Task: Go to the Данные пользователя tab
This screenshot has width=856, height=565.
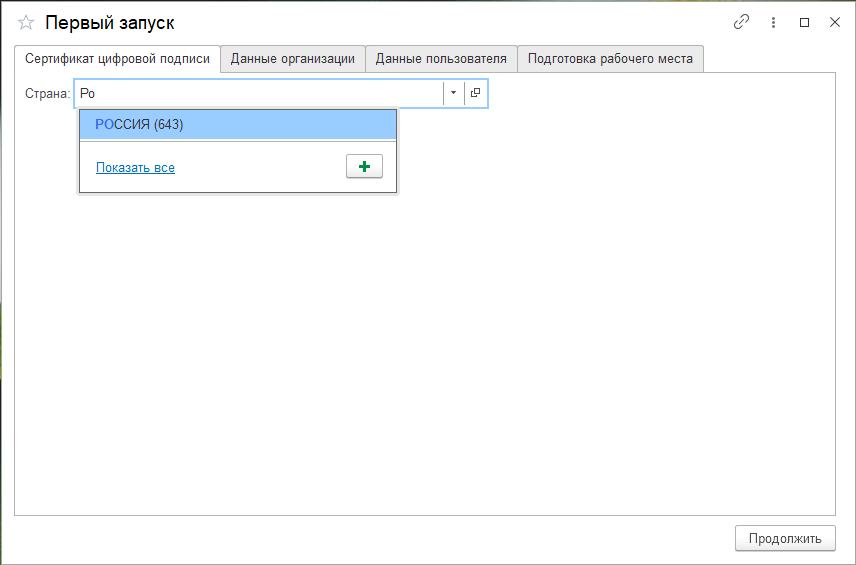Action: coord(441,59)
